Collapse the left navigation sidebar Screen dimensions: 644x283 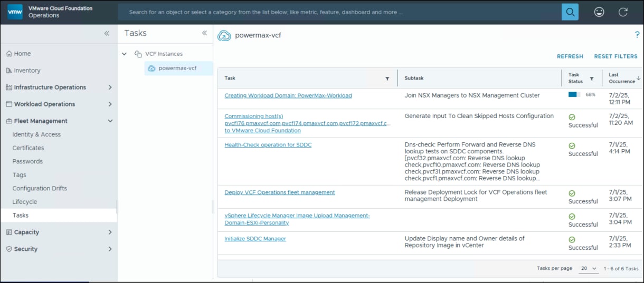[x=107, y=33]
